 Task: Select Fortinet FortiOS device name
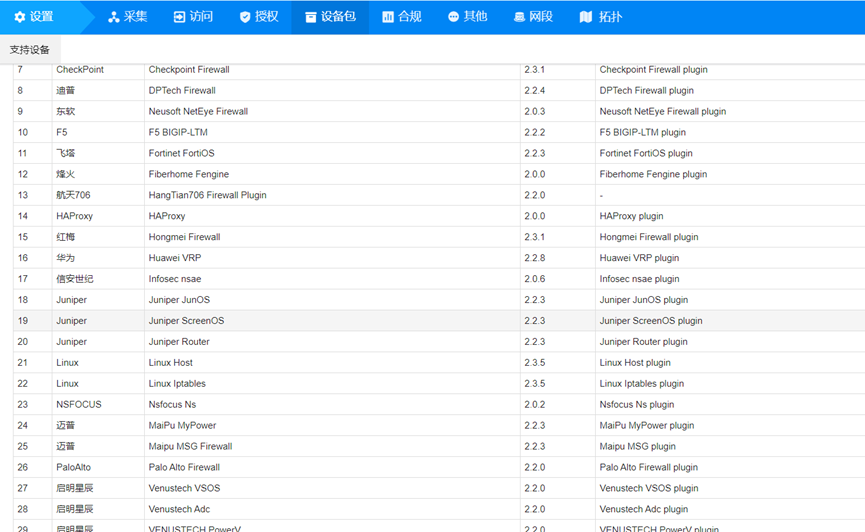[x=181, y=153]
